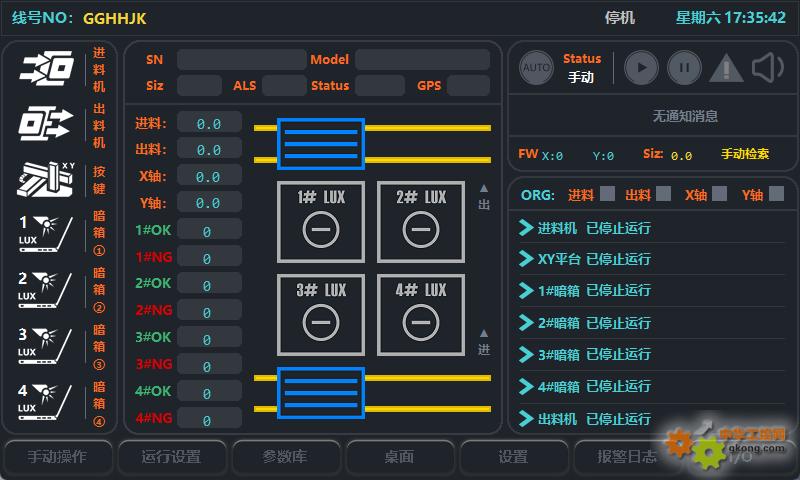Screen dimensions: 800x480
Task: Click the 1#NG counter value
Action: [x=209, y=258]
